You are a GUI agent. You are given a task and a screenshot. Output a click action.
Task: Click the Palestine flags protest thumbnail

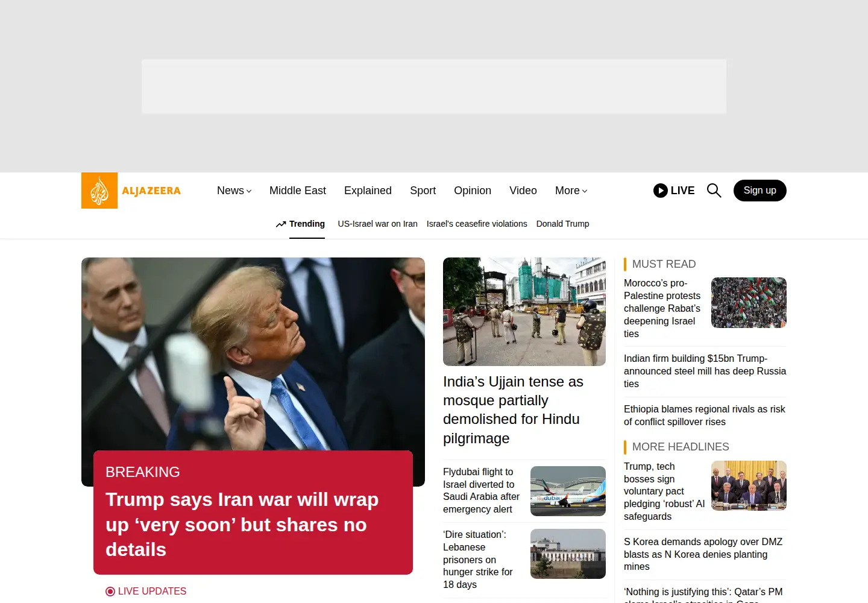pos(749,303)
